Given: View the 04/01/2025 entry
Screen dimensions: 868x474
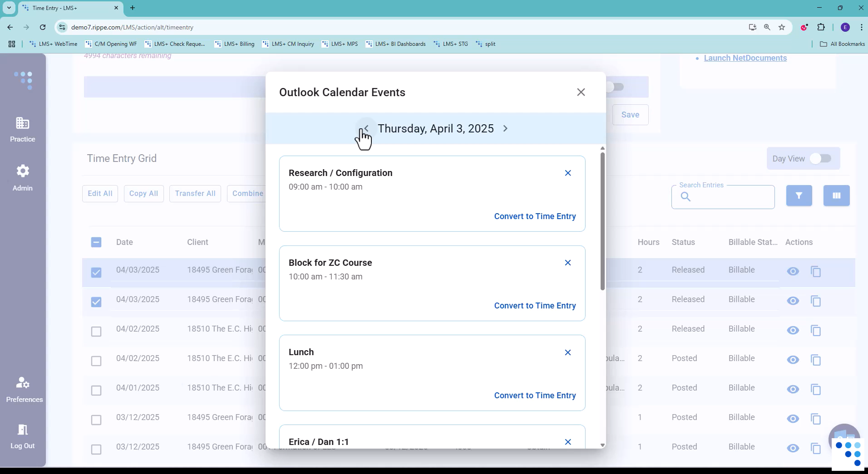Looking at the screenshot, I should 793,389.
